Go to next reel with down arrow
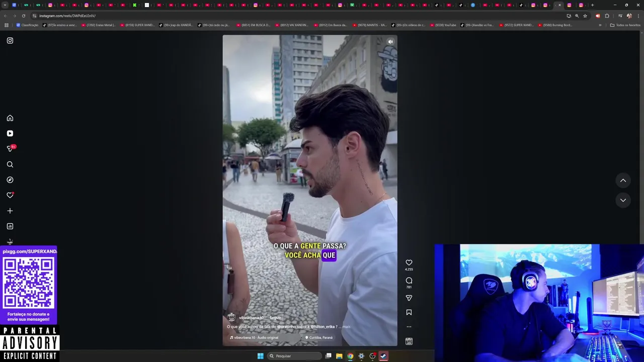 (623, 200)
